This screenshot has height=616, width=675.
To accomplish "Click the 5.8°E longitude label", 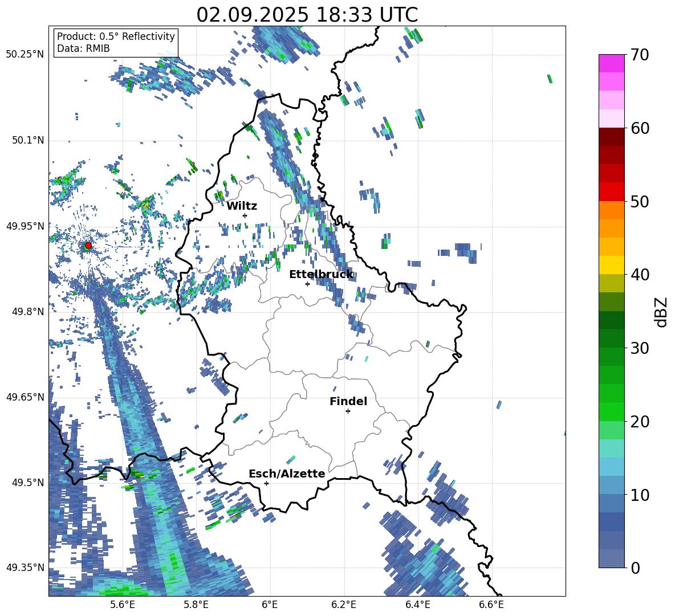I will [x=196, y=605].
